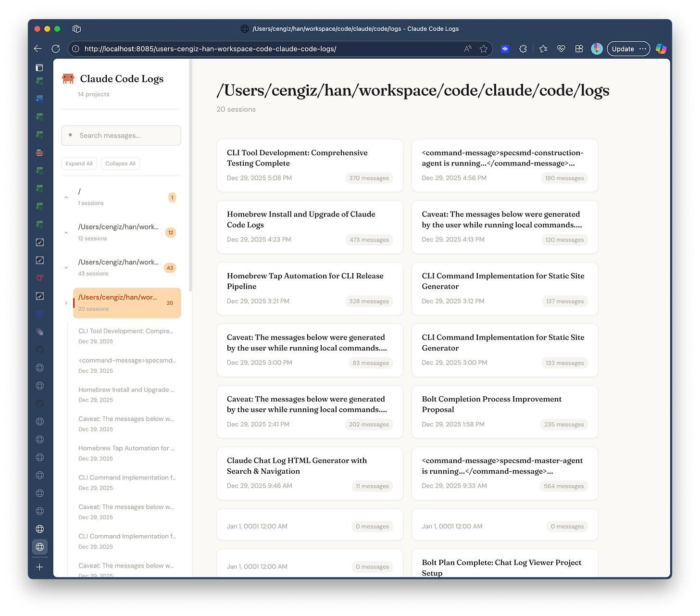Click the grid-squares icon left of the profile avatar
Viewport: 700px width, 616px height.
tap(579, 49)
